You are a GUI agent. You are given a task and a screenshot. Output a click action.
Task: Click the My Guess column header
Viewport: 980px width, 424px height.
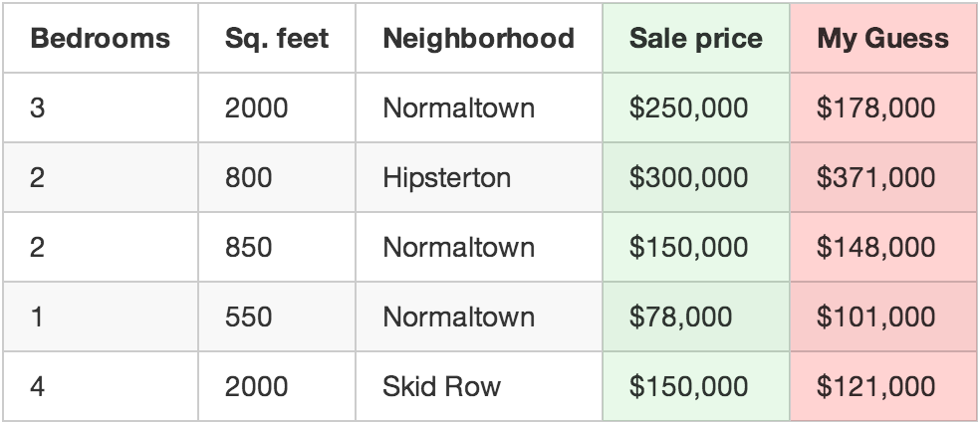882,39
